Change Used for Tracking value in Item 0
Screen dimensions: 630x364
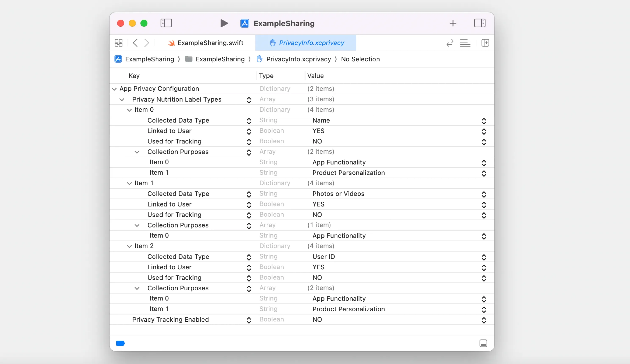(x=484, y=142)
